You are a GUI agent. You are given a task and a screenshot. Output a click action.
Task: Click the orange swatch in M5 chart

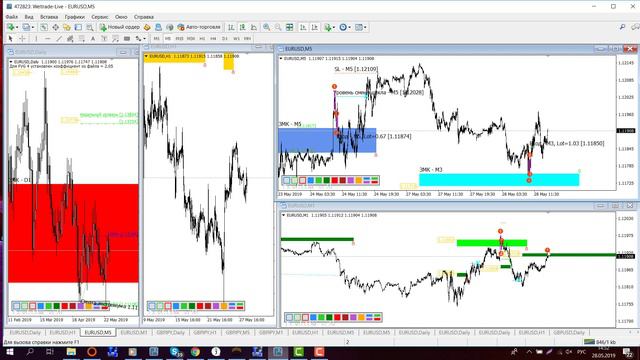[x=359, y=180]
